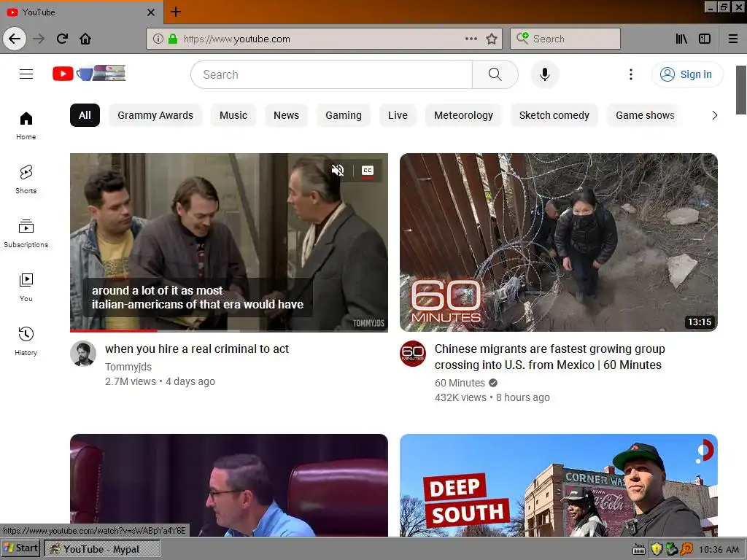Open the 60 Minutes channel name link

coord(460,383)
